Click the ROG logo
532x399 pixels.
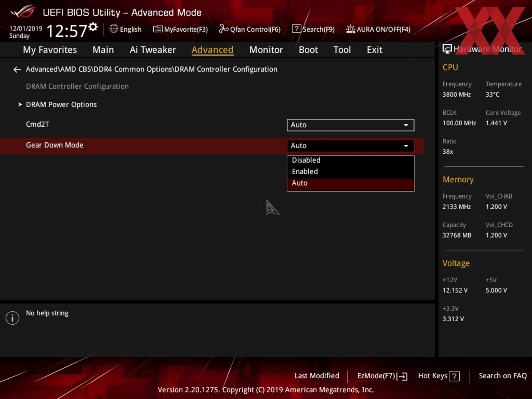point(23,12)
